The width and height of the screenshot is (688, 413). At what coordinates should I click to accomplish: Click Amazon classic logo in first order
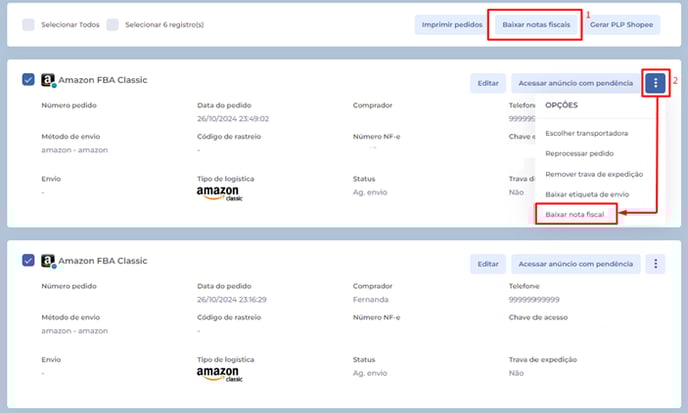tap(219, 193)
